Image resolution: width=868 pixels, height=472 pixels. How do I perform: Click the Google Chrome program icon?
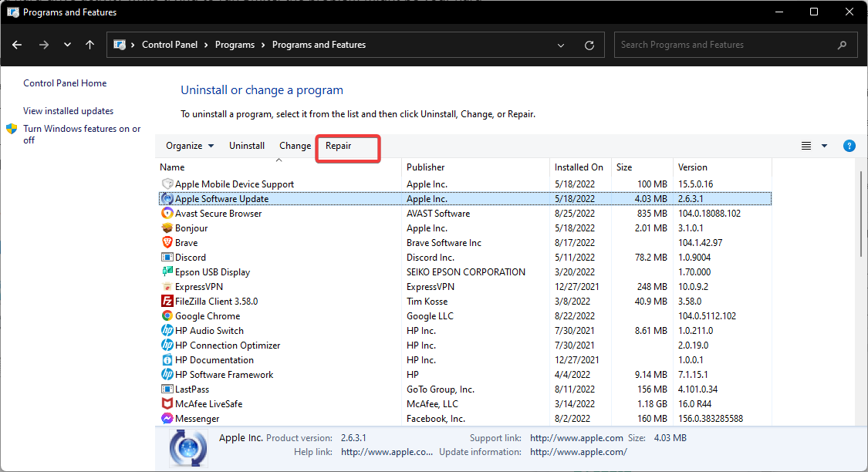coord(167,316)
